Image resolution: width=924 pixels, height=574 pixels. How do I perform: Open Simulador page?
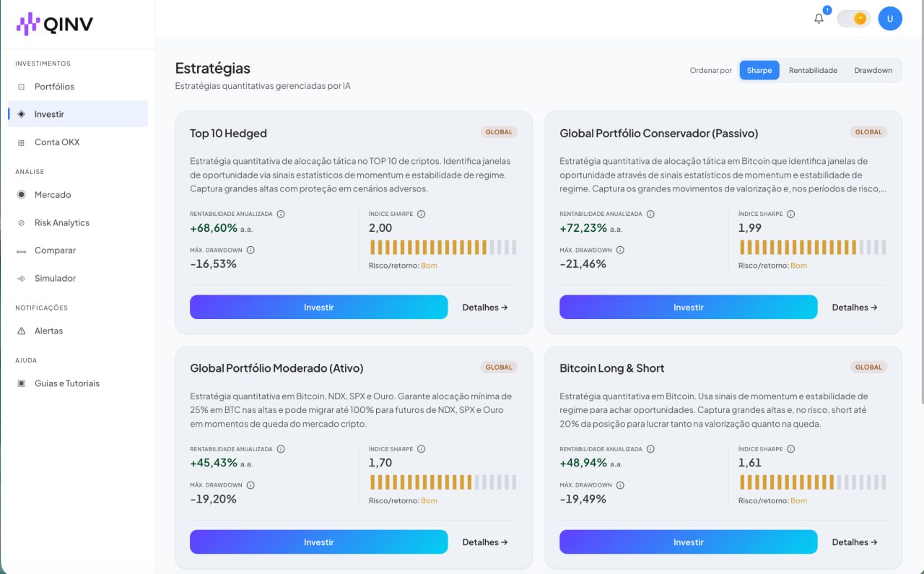(78, 279)
